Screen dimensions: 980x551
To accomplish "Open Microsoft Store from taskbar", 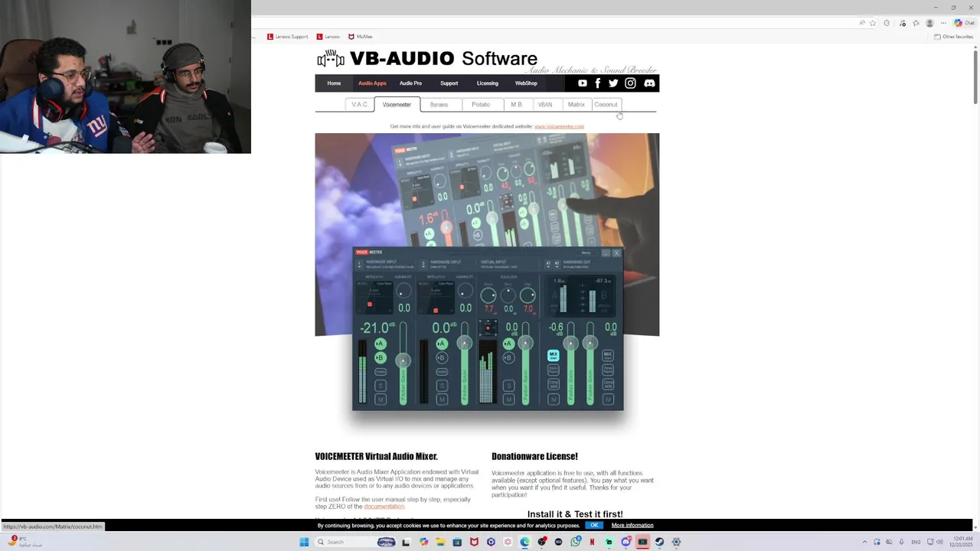I will coord(457,542).
